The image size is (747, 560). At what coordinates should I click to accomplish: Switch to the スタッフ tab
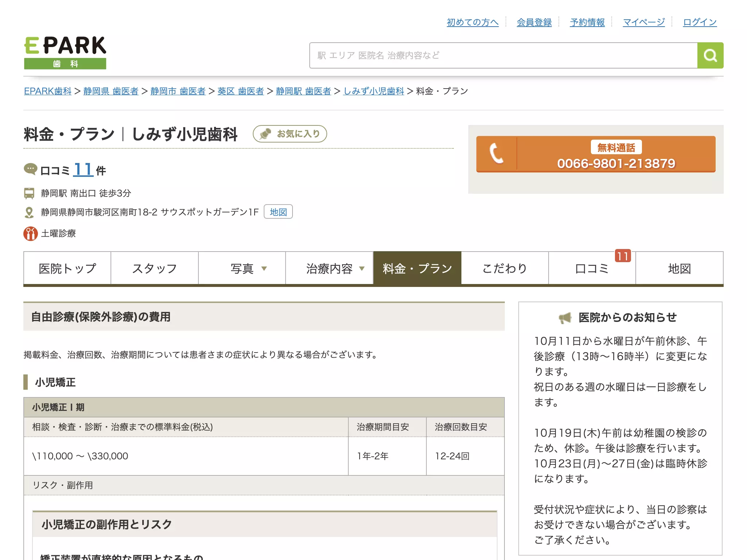click(x=155, y=268)
